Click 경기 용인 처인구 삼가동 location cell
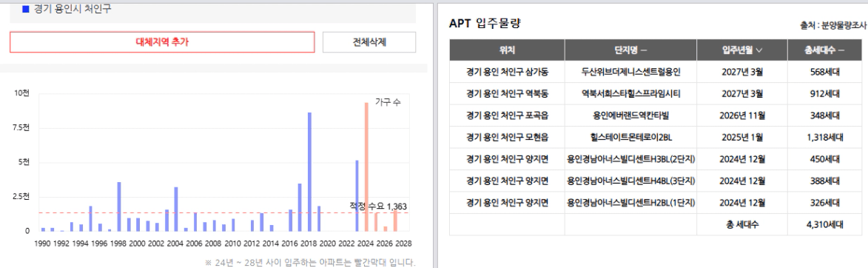The image size is (868, 268). pyautogui.click(x=507, y=72)
